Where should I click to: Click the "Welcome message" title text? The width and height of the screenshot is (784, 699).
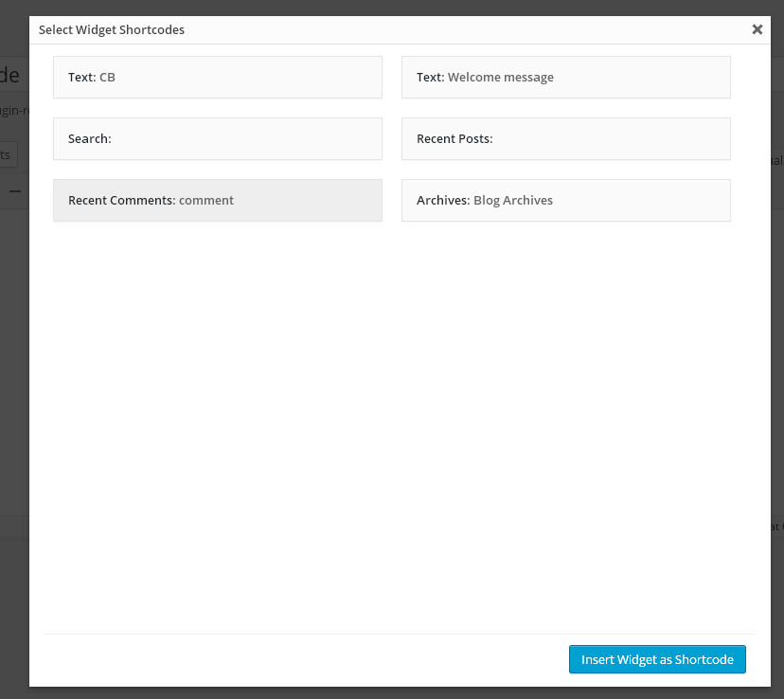(x=500, y=78)
